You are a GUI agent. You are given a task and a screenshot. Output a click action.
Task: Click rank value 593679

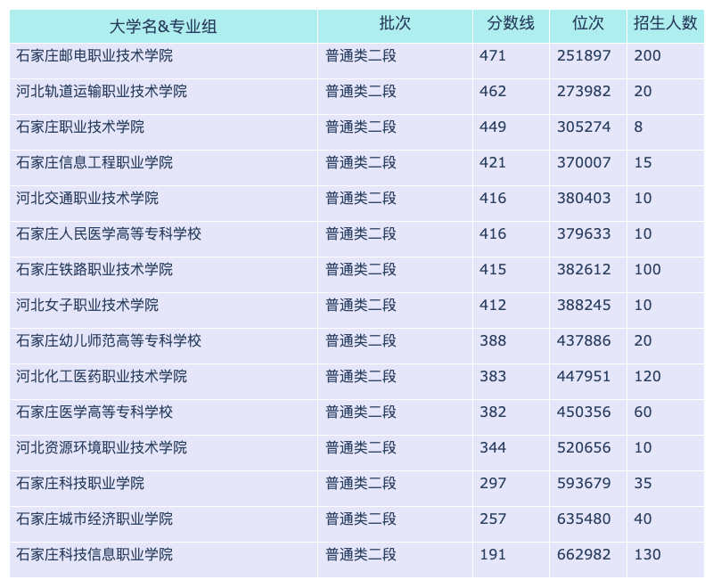point(584,483)
